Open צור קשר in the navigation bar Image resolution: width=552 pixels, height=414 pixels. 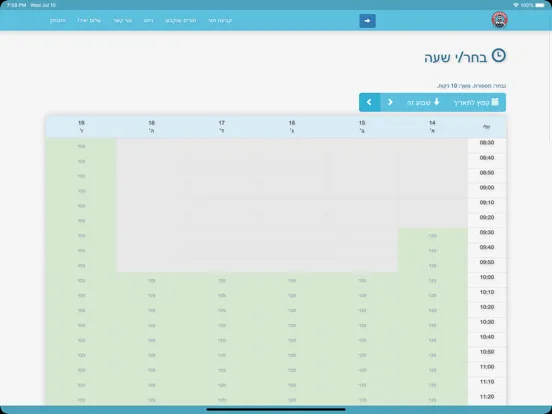(123, 20)
